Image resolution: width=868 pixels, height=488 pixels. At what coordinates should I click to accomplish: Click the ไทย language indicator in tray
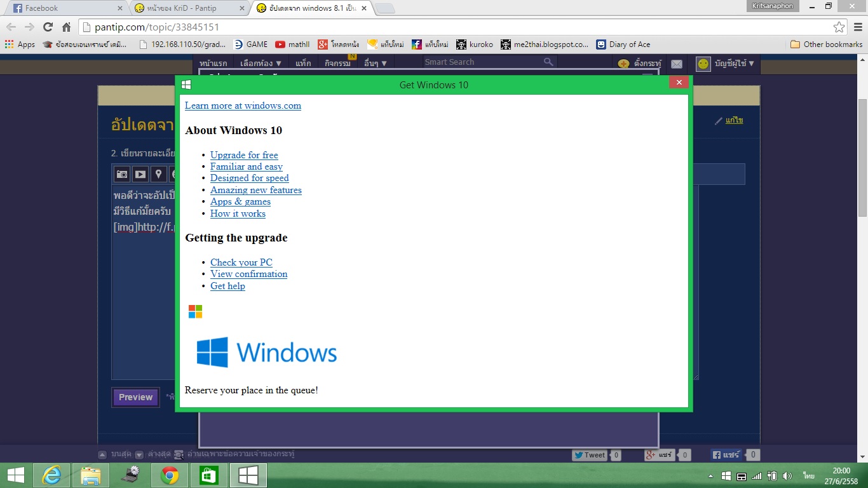point(808,476)
